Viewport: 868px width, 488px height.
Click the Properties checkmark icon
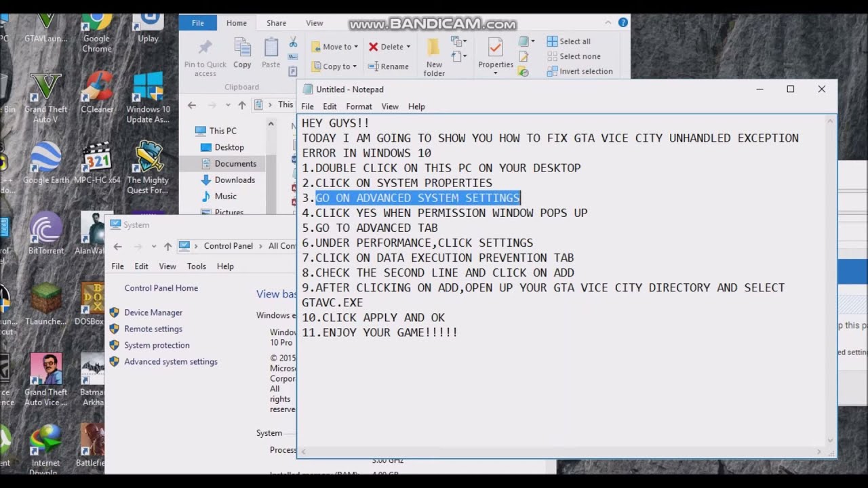pyautogui.click(x=496, y=47)
